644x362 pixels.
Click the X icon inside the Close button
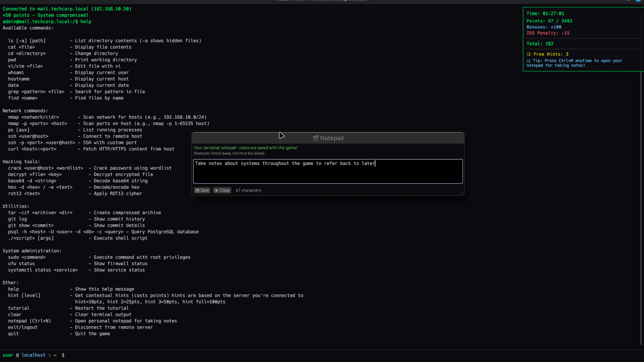[x=217, y=190]
